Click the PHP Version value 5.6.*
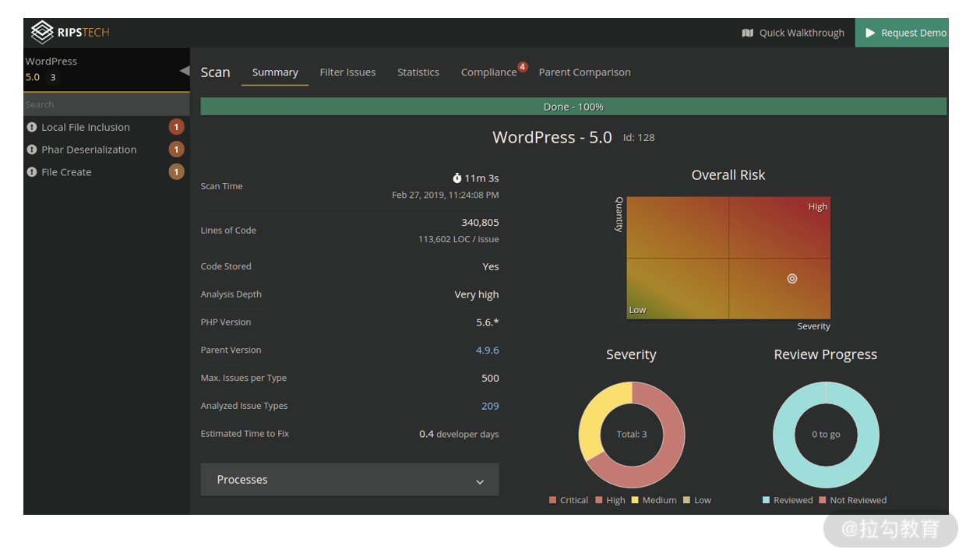Viewport: 973px width, 560px height. click(x=488, y=322)
